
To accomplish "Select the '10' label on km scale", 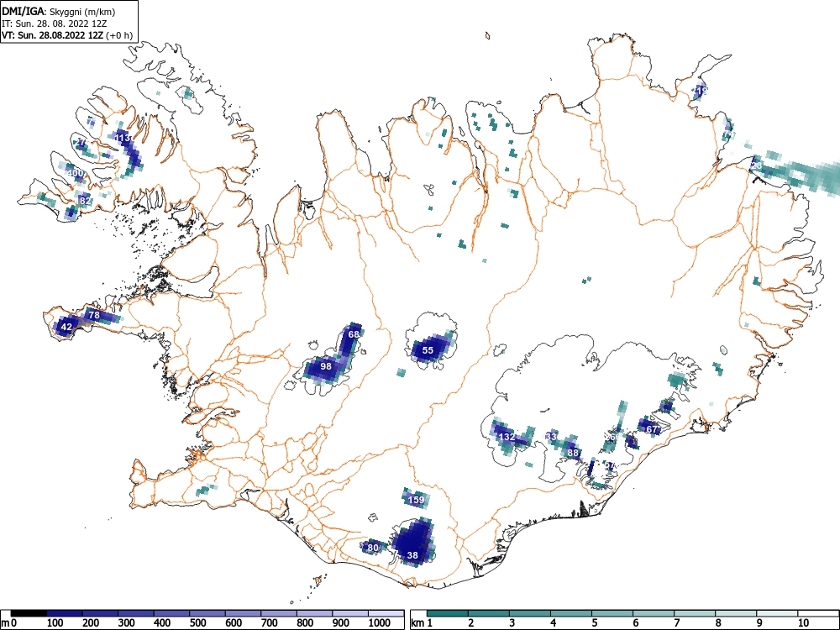I will (x=802, y=623).
